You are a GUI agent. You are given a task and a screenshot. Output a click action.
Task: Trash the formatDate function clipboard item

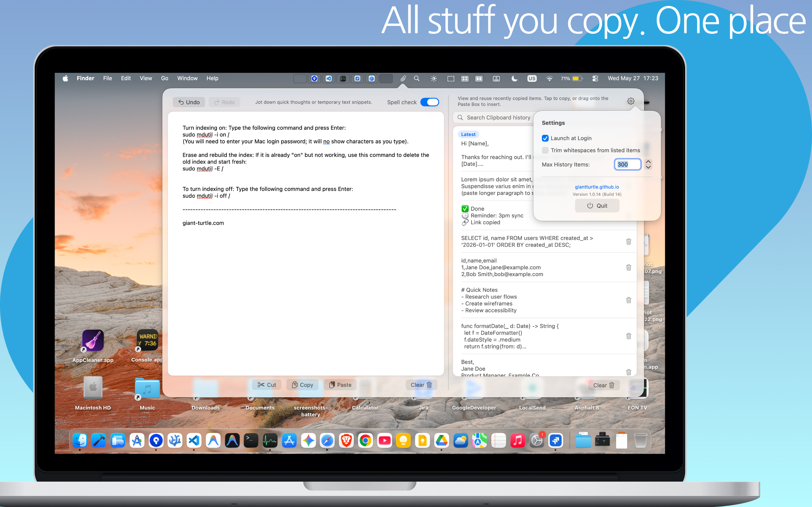coord(628,336)
